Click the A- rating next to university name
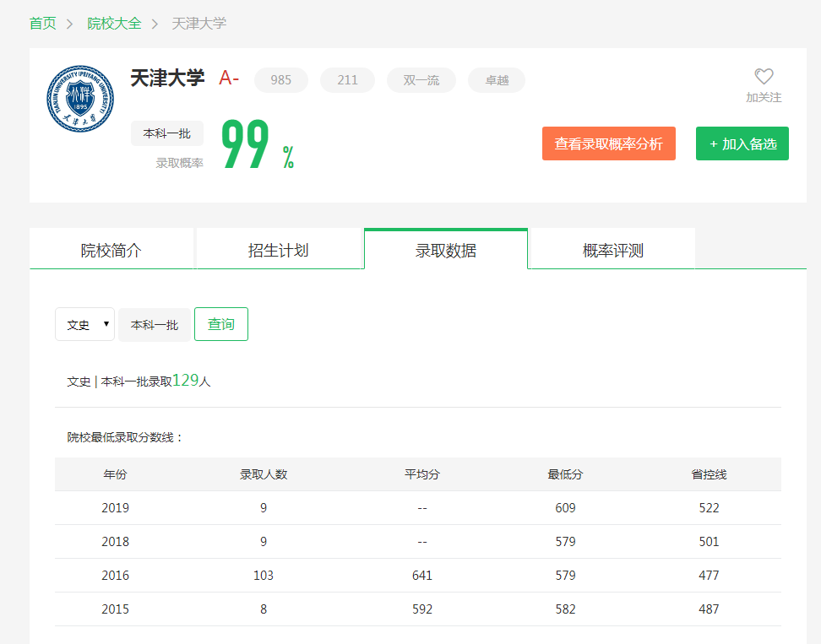Screen dimensions: 821x644 tap(230, 78)
